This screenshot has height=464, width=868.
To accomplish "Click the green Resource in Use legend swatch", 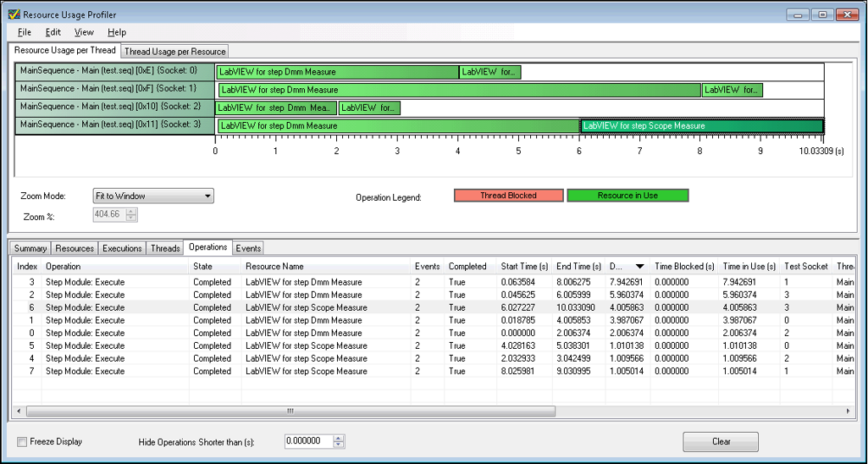I will [x=627, y=196].
